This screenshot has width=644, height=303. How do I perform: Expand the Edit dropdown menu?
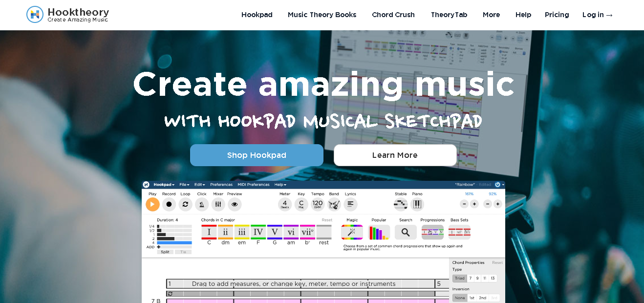200,185
